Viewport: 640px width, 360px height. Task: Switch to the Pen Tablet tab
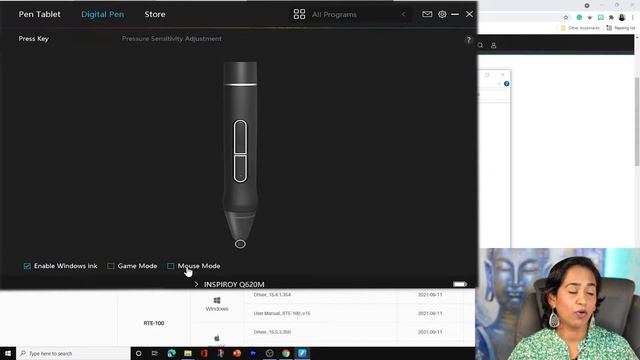[39, 14]
